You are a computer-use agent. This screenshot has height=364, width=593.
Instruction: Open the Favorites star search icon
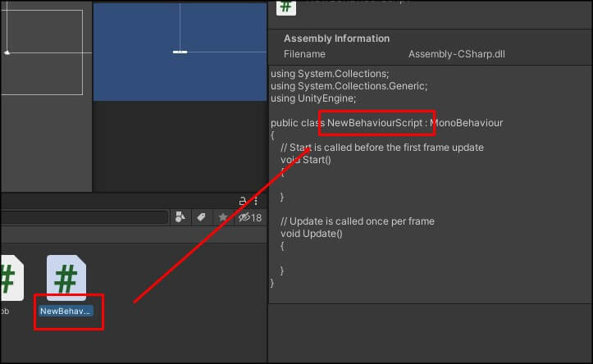223,217
